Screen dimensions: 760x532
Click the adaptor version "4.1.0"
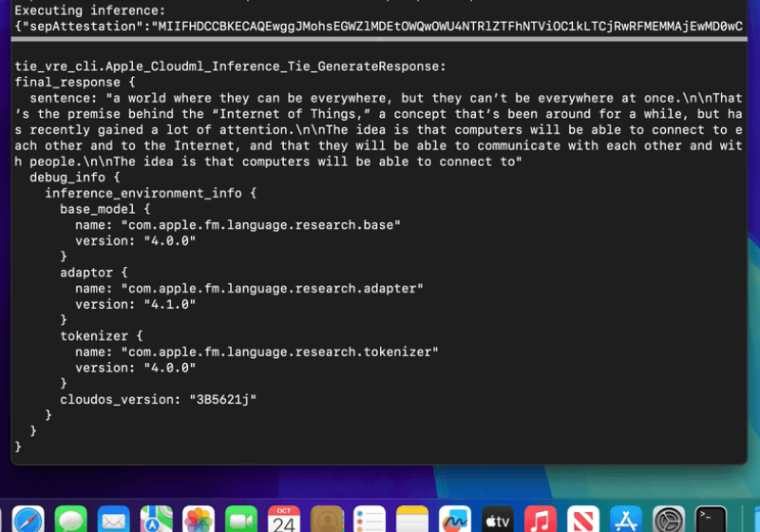(x=170, y=304)
